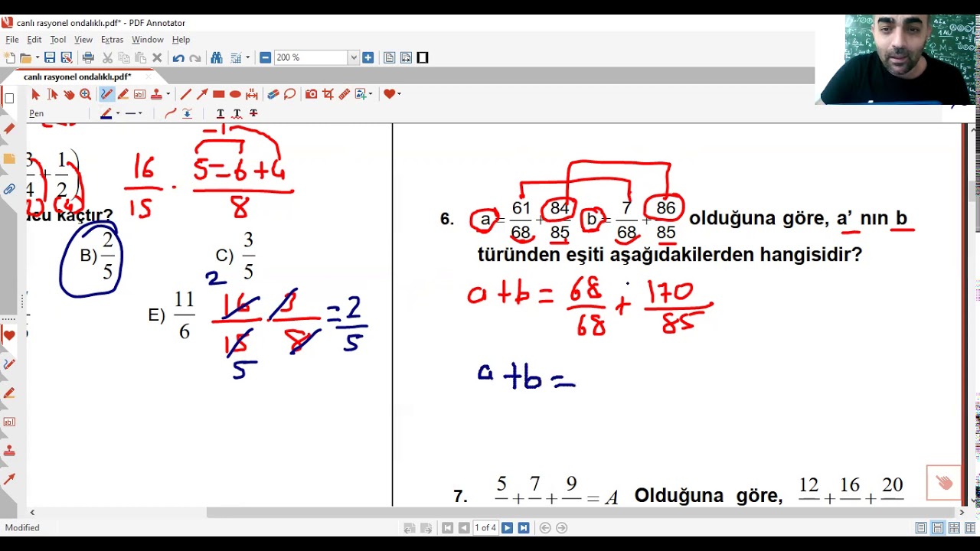
Task: Select the Marker highlighter tool
Action: [123, 94]
